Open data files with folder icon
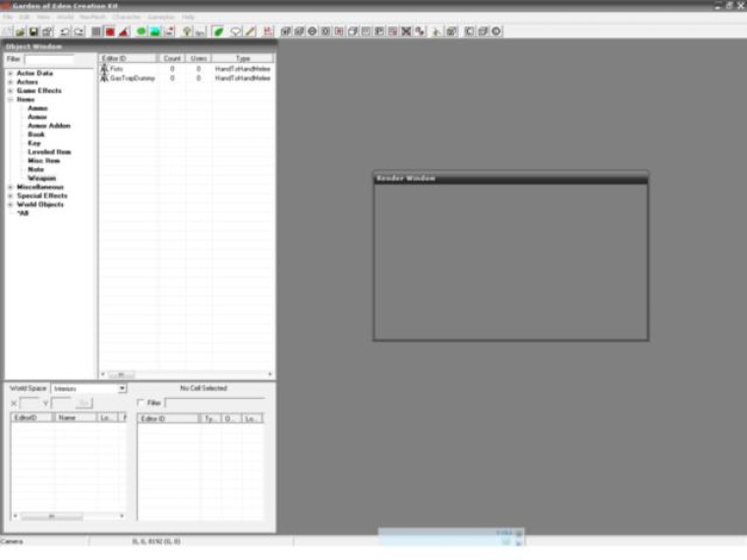 pyautogui.click(x=20, y=31)
